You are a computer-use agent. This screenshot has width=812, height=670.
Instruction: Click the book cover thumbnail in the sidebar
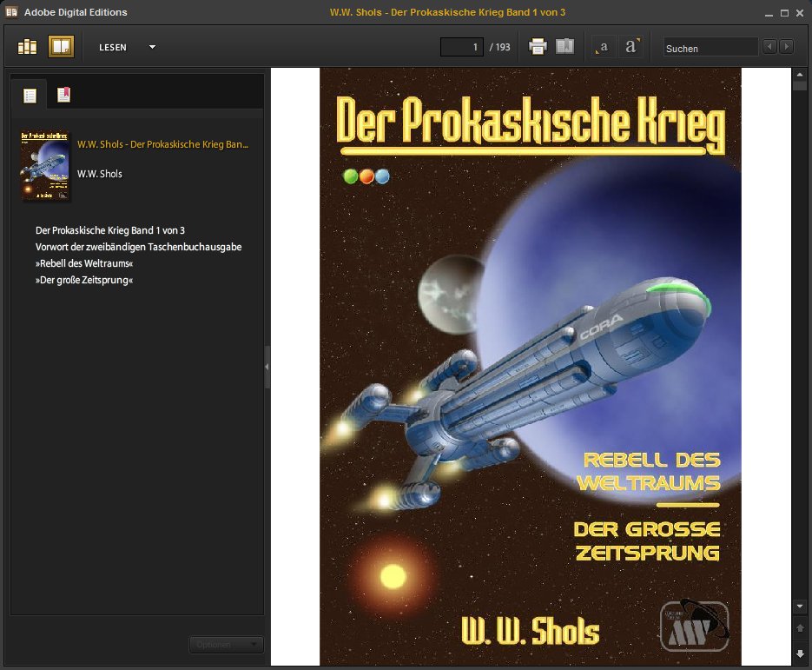(x=44, y=165)
